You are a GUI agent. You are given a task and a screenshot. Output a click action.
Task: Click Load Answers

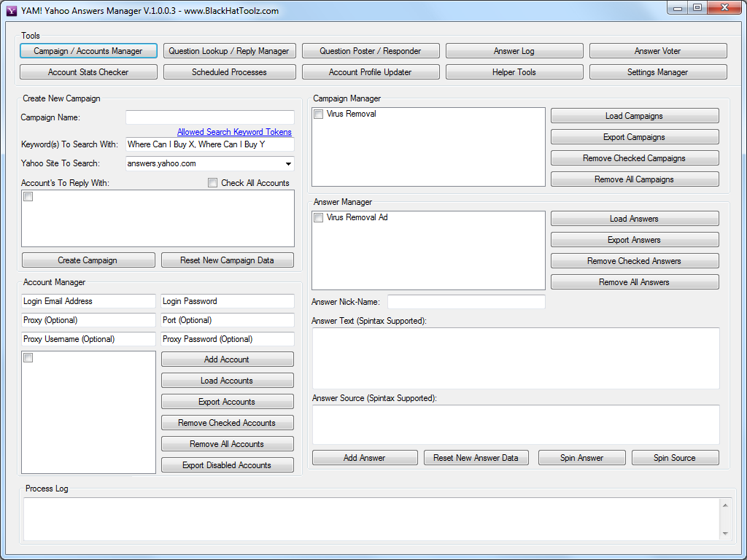click(635, 219)
